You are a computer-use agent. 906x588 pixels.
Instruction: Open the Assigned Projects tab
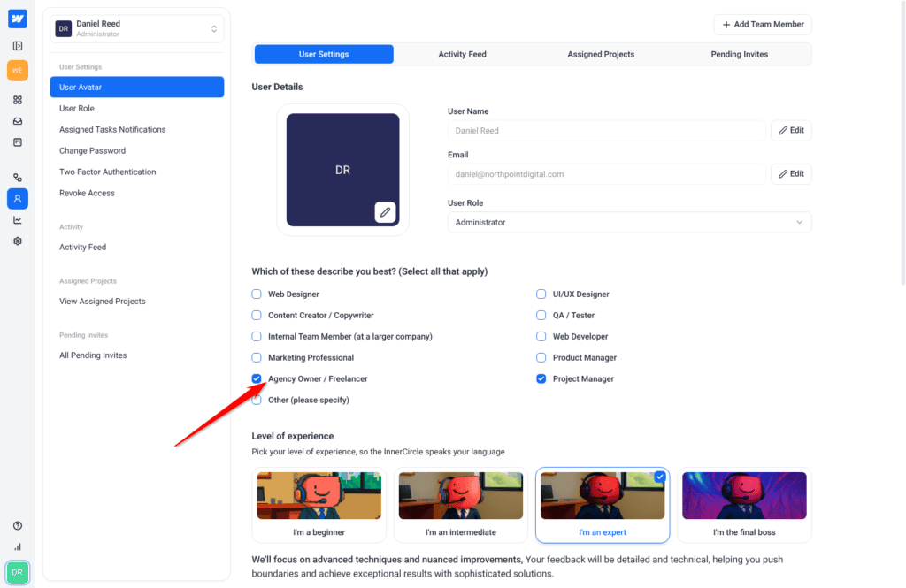(x=601, y=54)
